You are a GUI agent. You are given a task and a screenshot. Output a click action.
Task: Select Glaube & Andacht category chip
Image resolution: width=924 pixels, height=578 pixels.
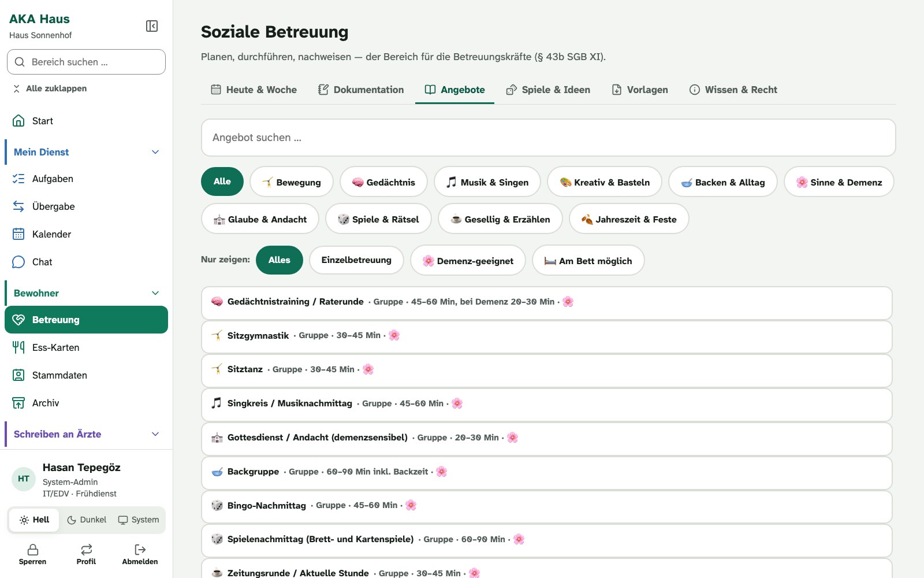[x=260, y=219]
